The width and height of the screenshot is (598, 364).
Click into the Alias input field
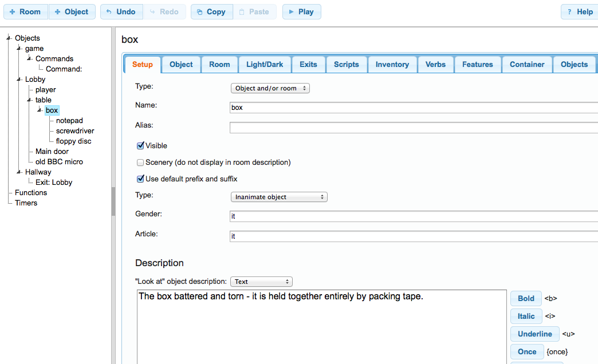click(412, 128)
